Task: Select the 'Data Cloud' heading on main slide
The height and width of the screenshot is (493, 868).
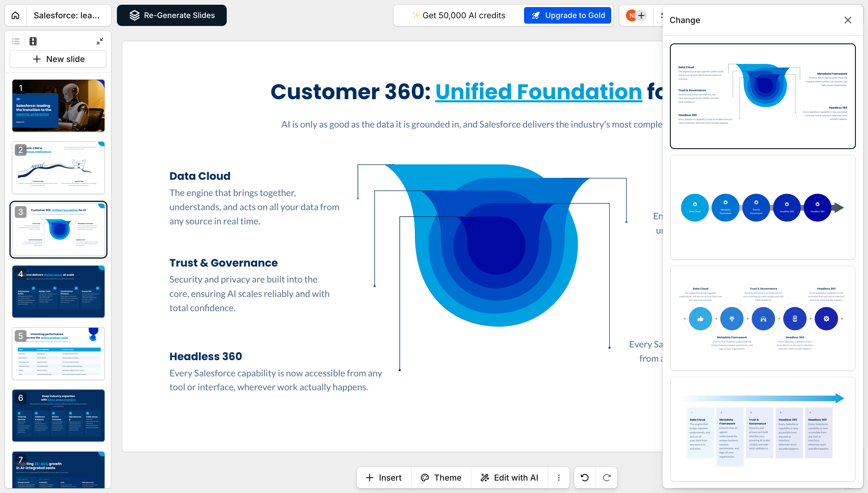Action: pyautogui.click(x=200, y=176)
